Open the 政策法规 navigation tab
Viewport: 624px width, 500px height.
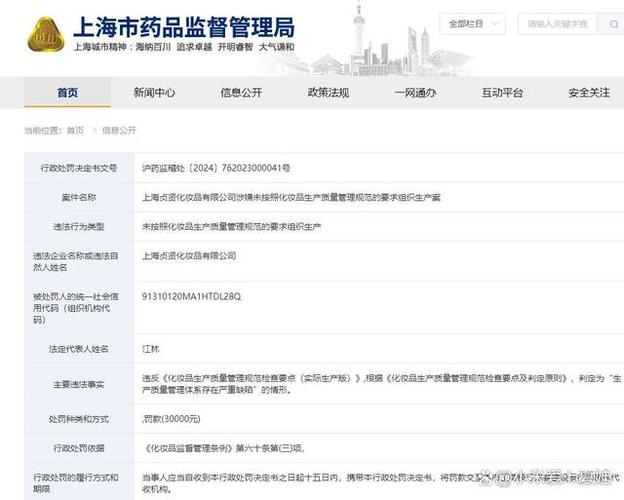click(x=328, y=93)
